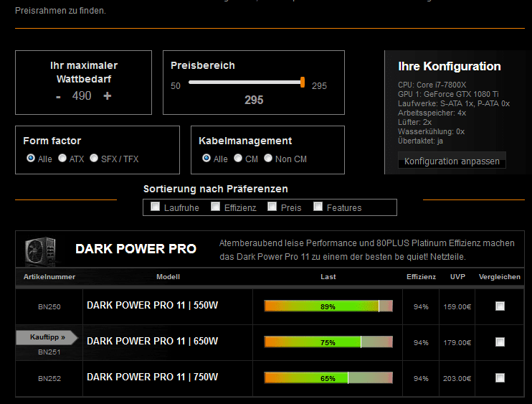The width and height of the screenshot is (532, 404).
Task: Click the price range slider handle
Action: point(303,82)
